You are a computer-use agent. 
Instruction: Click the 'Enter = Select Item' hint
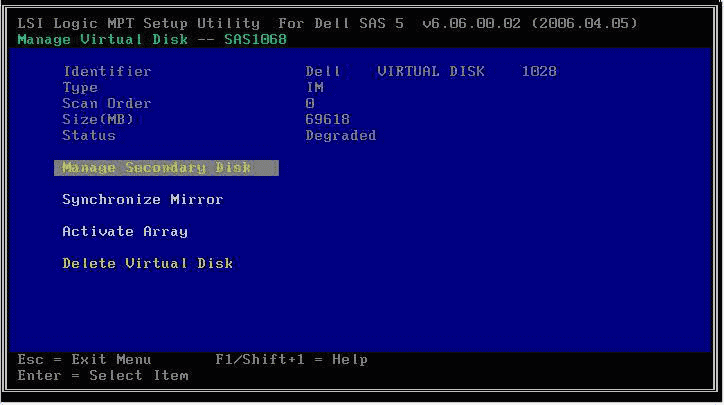click(103, 376)
